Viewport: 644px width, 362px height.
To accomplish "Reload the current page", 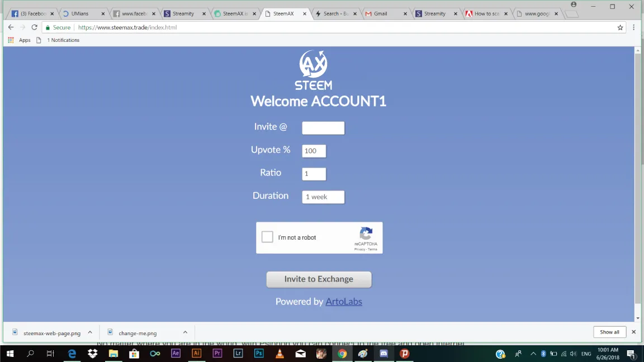I will point(35,27).
